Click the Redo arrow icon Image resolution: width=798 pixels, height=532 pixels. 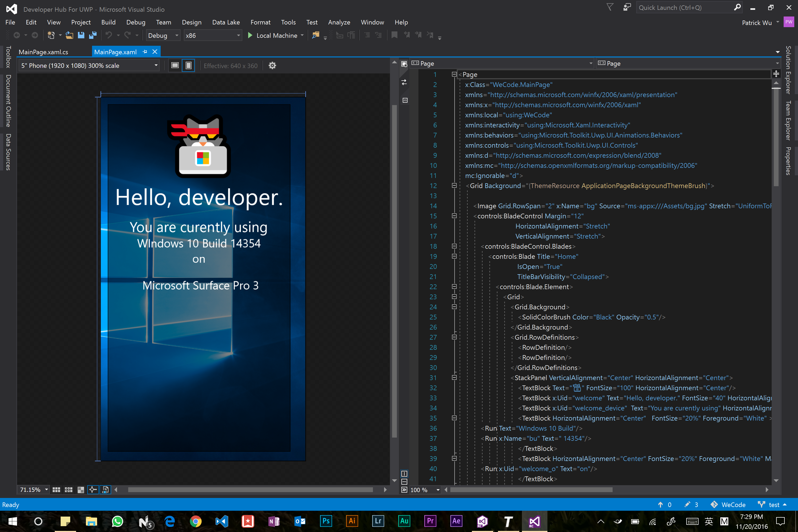[x=128, y=35]
